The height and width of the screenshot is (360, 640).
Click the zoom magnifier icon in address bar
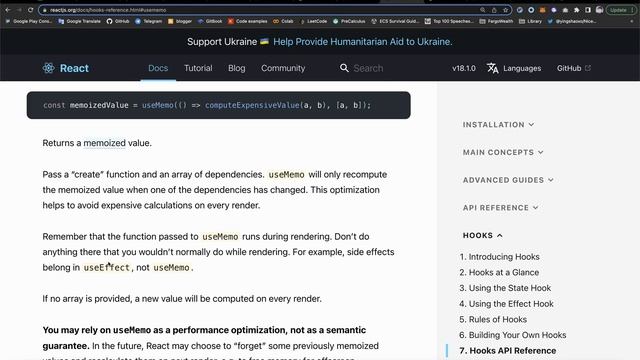coord(482,10)
